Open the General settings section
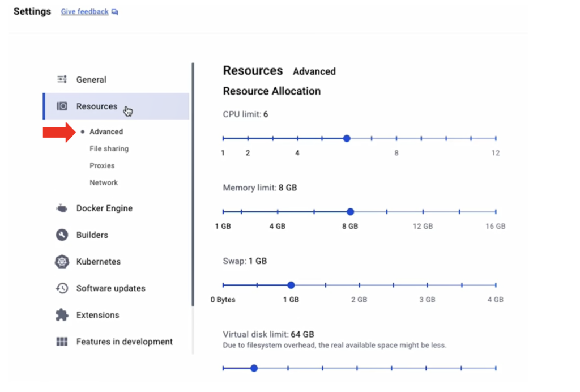 (91, 80)
